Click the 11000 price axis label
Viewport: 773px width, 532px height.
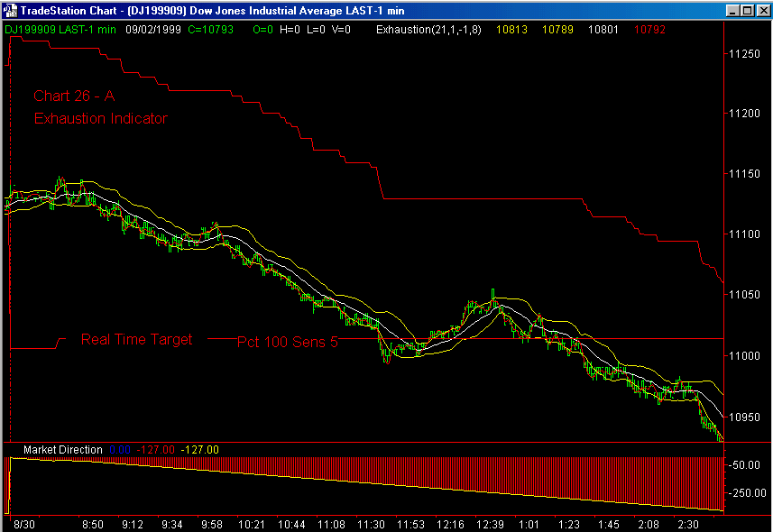744,356
